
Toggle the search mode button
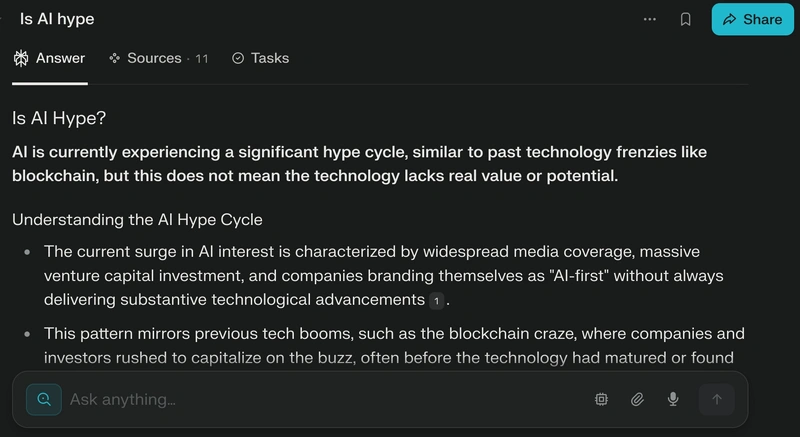[x=44, y=399]
